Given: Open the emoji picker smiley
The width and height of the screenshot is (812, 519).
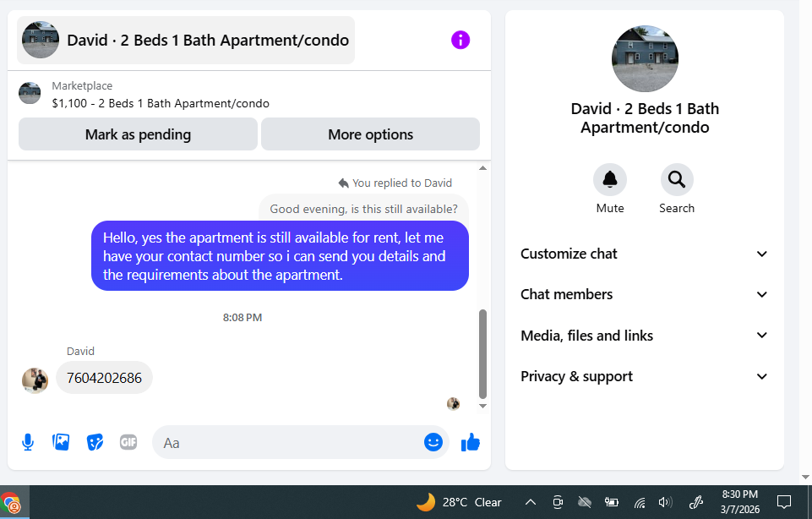Looking at the screenshot, I should pyautogui.click(x=433, y=442).
